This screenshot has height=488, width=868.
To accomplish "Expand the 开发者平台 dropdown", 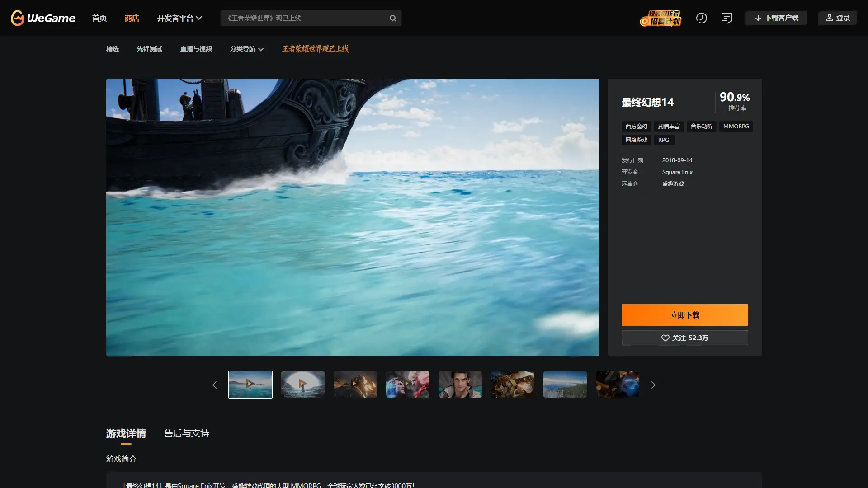I will [x=179, y=18].
